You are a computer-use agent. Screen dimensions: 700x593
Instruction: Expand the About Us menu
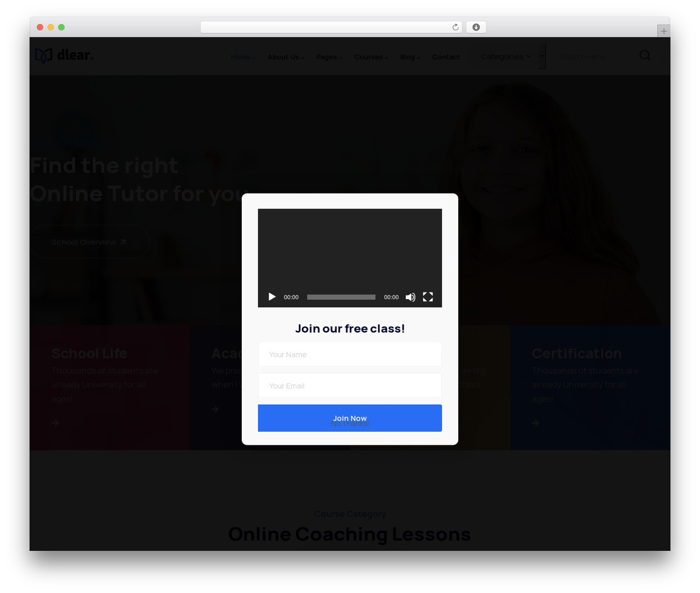286,57
